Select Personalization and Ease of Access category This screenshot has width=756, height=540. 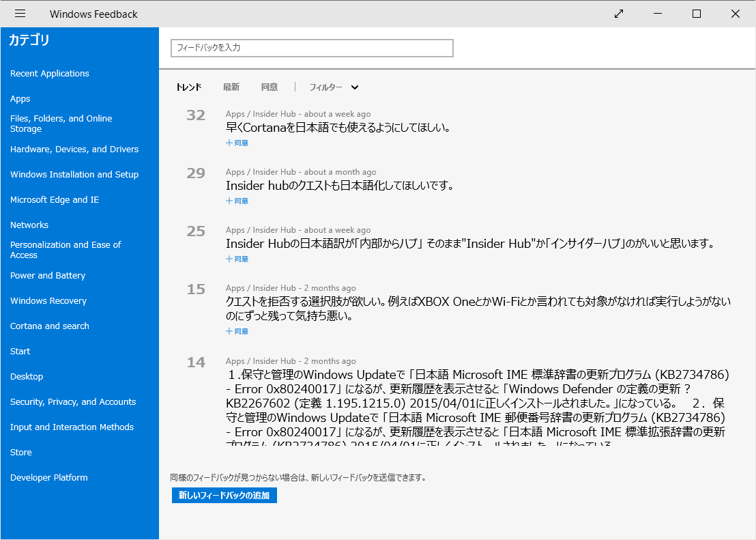pyautogui.click(x=66, y=250)
